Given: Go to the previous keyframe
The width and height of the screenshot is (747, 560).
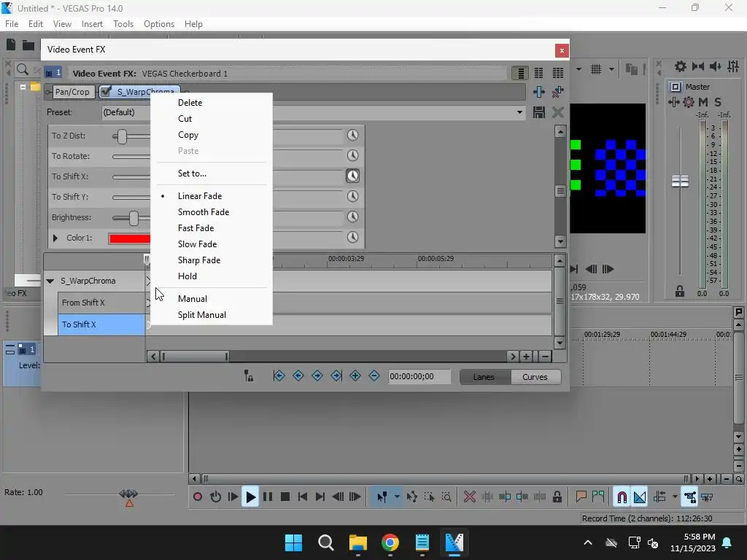Looking at the screenshot, I should tap(298, 376).
